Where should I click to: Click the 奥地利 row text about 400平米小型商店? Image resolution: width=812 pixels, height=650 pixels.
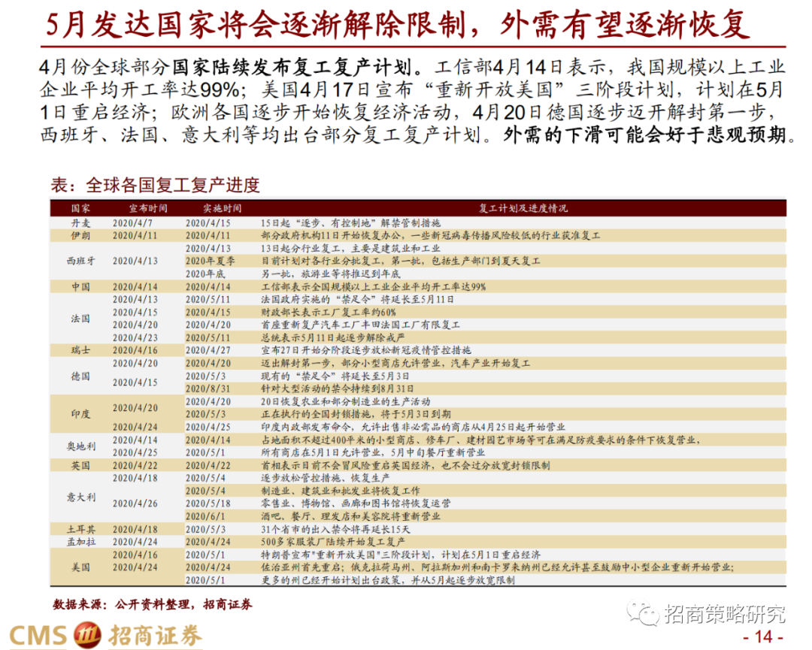[480, 440]
